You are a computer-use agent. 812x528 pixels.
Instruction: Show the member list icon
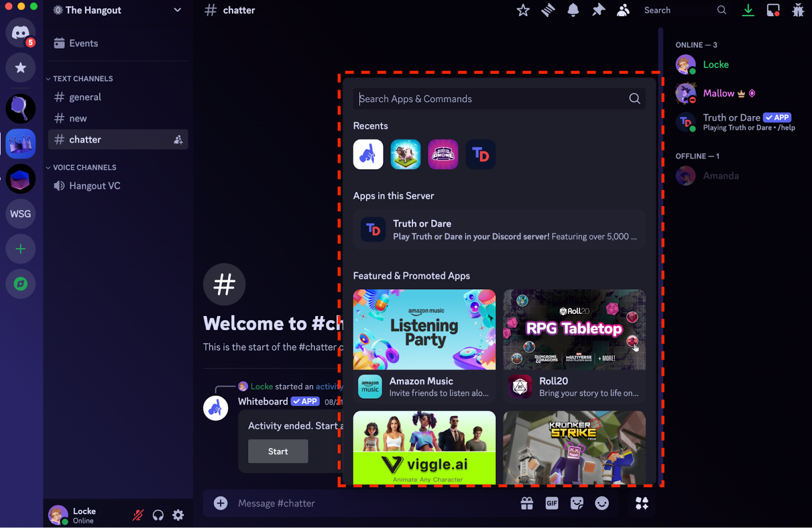tap(623, 10)
